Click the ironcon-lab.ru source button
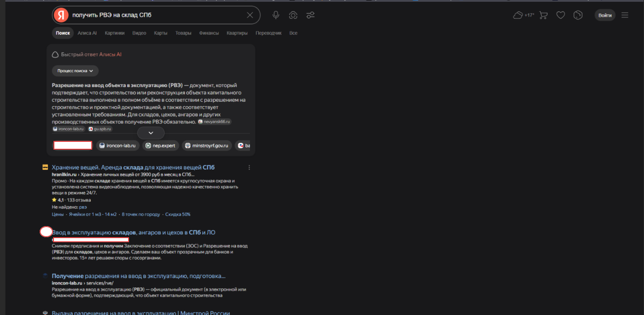This screenshot has width=644, height=315. point(118,146)
